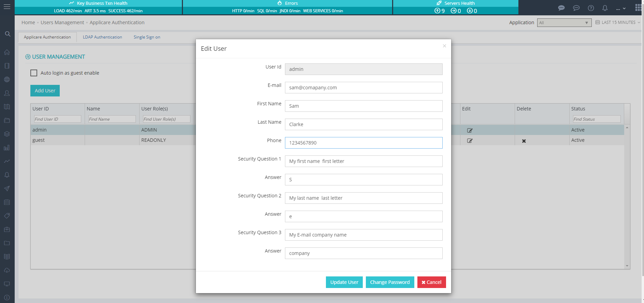This screenshot has height=303, width=644.
Task: Click the search magnifier icon in sidebar
Action: (8, 34)
